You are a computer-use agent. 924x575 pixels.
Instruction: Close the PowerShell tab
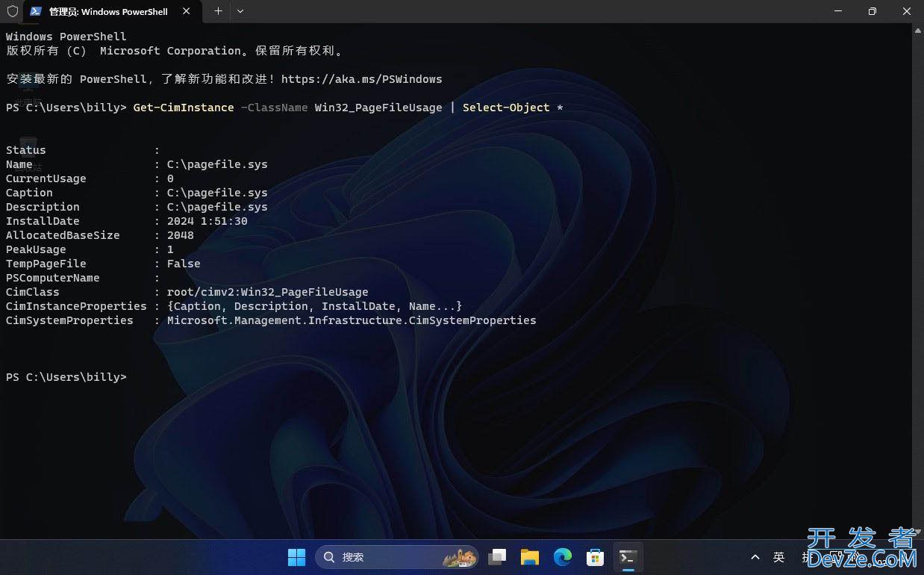[x=187, y=11]
